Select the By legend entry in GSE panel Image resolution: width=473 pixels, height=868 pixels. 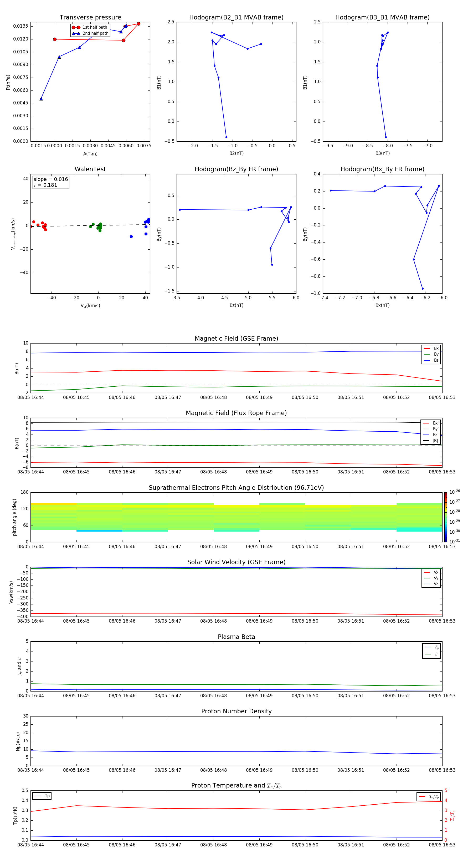(431, 354)
